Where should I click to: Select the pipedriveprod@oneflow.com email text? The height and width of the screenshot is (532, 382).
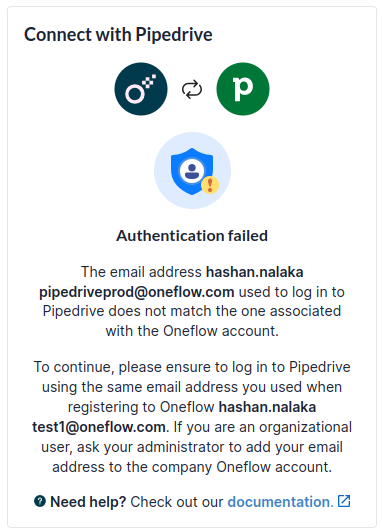[x=137, y=292]
